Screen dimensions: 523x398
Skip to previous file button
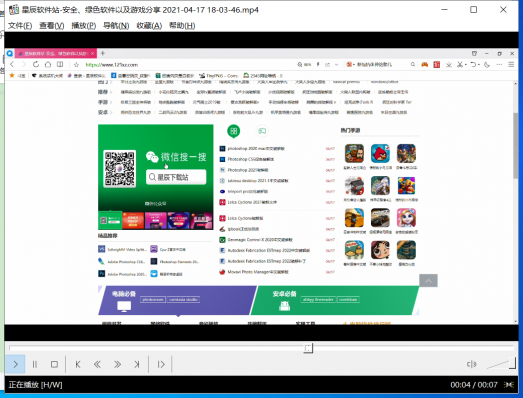pyautogui.click(x=78, y=364)
